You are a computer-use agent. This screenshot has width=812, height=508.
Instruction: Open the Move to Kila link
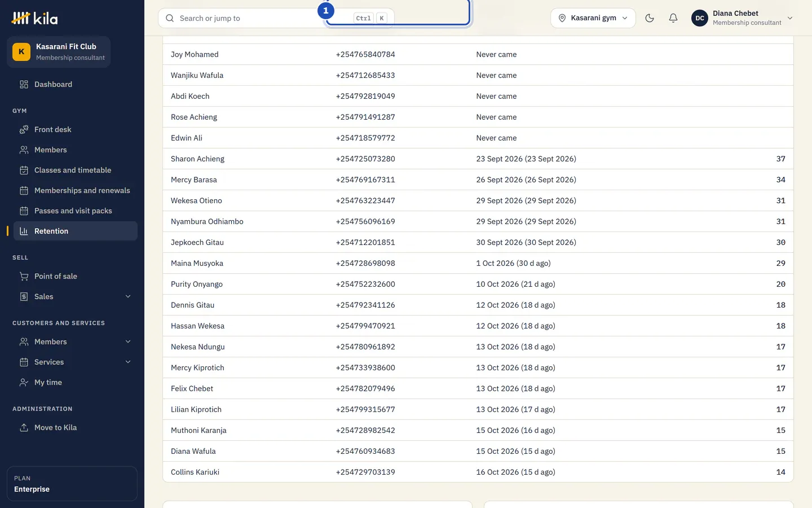click(x=76, y=428)
